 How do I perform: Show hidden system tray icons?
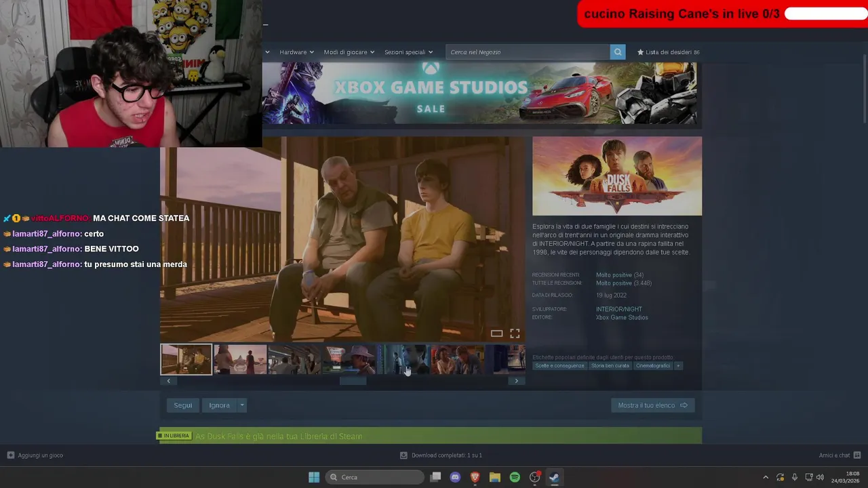[766, 477]
